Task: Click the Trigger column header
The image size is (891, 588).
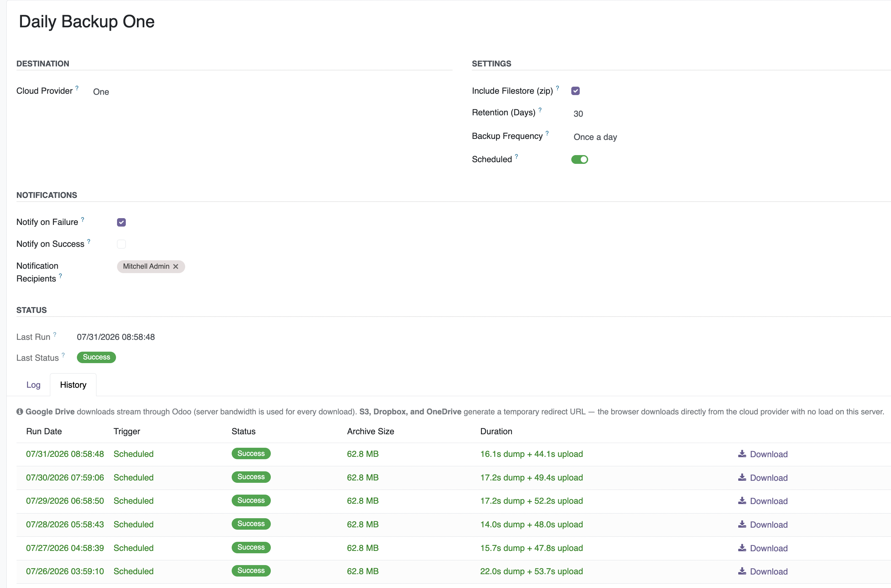Action: tap(127, 431)
